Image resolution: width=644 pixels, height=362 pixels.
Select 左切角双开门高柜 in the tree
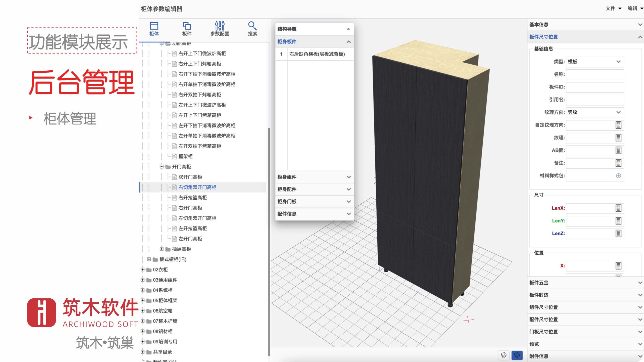(x=197, y=218)
